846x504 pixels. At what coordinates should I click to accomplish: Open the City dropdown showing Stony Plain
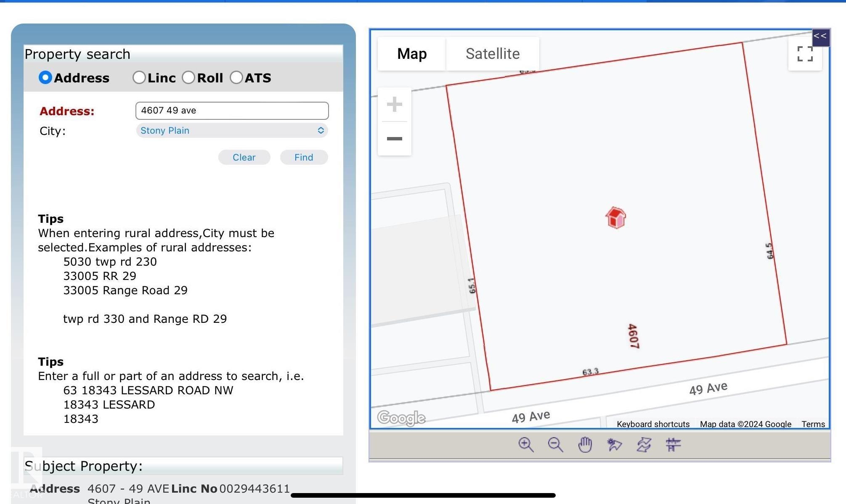(x=232, y=130)
